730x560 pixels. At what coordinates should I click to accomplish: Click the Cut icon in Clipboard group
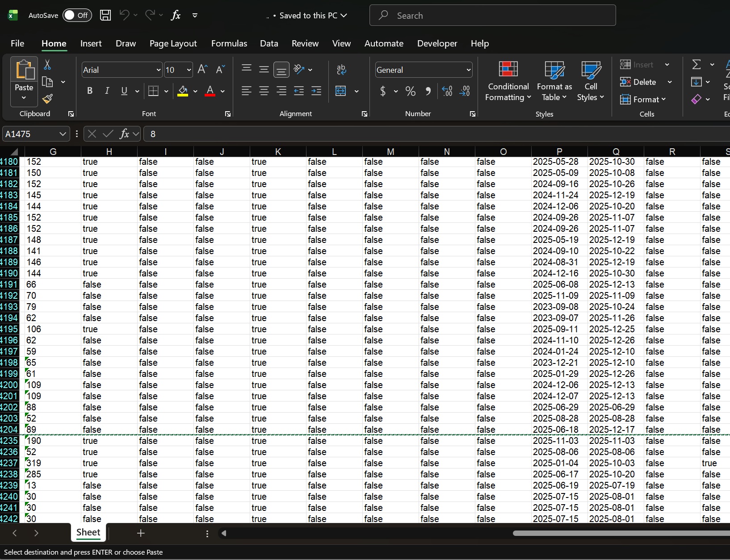[x=47, y=65]
